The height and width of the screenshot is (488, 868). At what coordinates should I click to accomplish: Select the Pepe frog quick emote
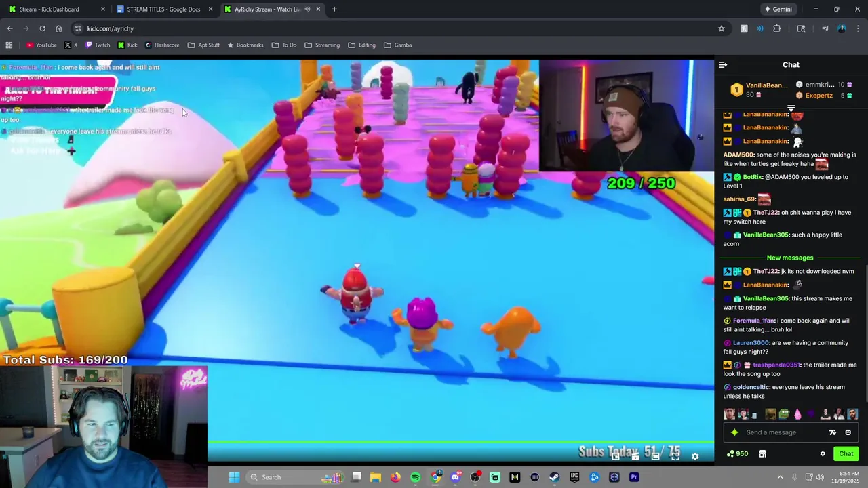pyautogui.click(x=784, y=413)
